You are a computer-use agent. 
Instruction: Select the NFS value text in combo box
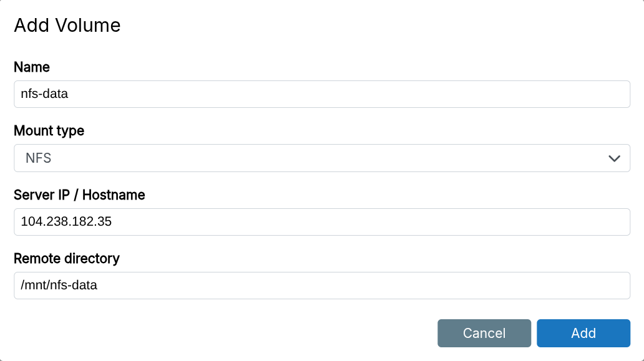(x=38, y=158)
